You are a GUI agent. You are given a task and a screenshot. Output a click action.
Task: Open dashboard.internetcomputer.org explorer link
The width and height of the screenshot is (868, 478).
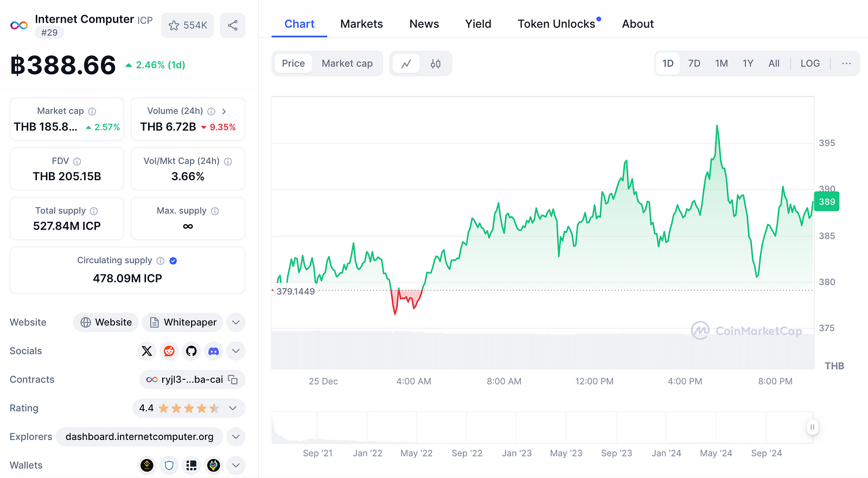click(x=139, y=437)
